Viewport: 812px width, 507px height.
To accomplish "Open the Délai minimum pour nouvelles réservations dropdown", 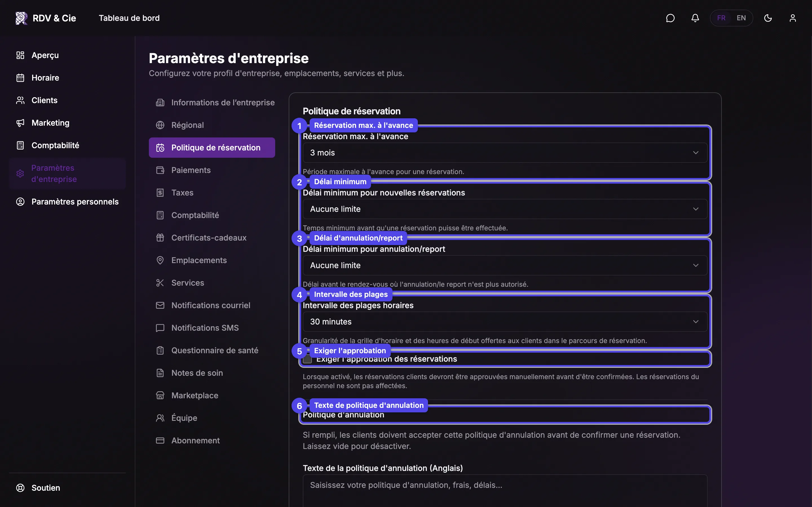I will [x=505, y=209].
